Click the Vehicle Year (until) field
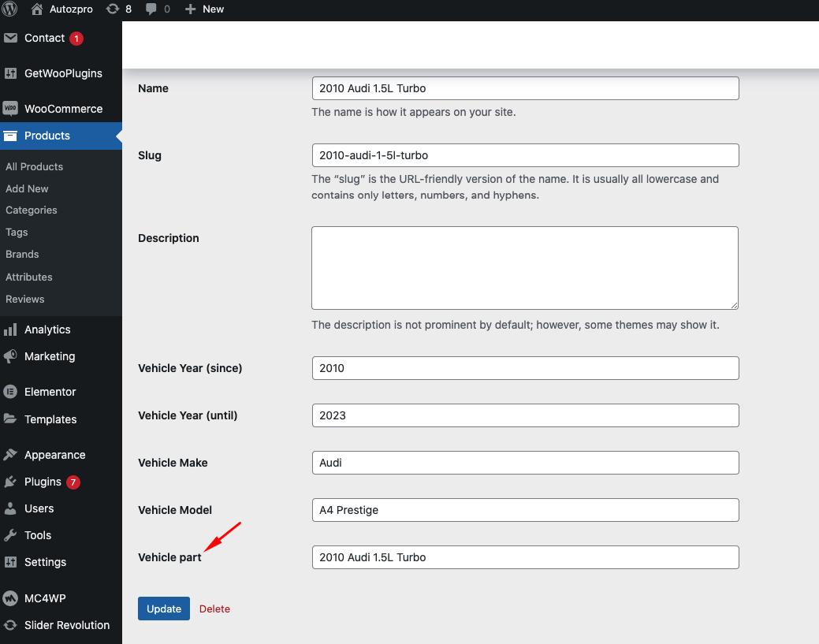 526,415
